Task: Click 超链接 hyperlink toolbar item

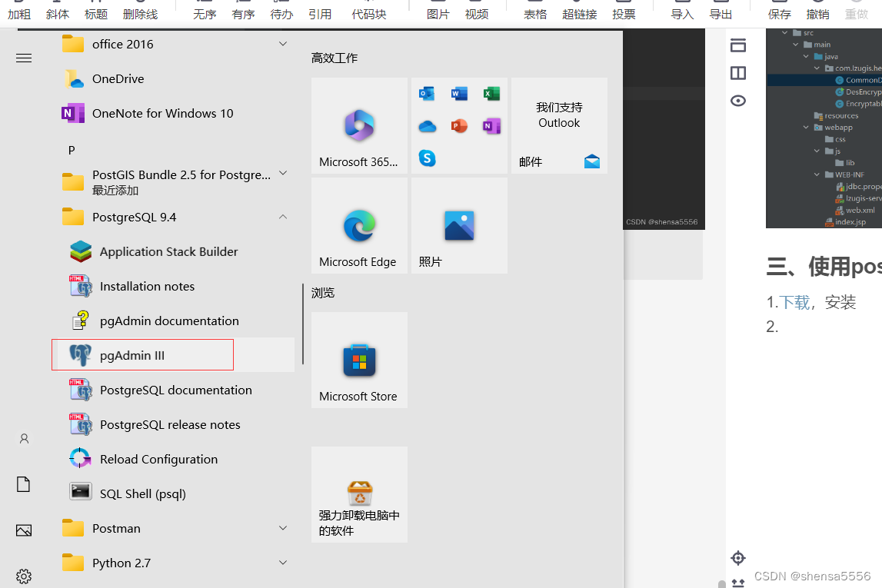Action: tap(579, 14)
